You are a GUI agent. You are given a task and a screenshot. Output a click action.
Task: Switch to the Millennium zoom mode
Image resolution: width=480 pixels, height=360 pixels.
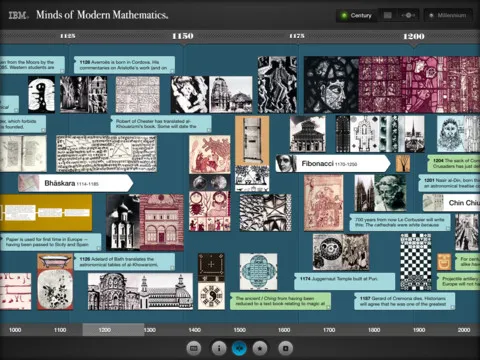coord(448,15)
